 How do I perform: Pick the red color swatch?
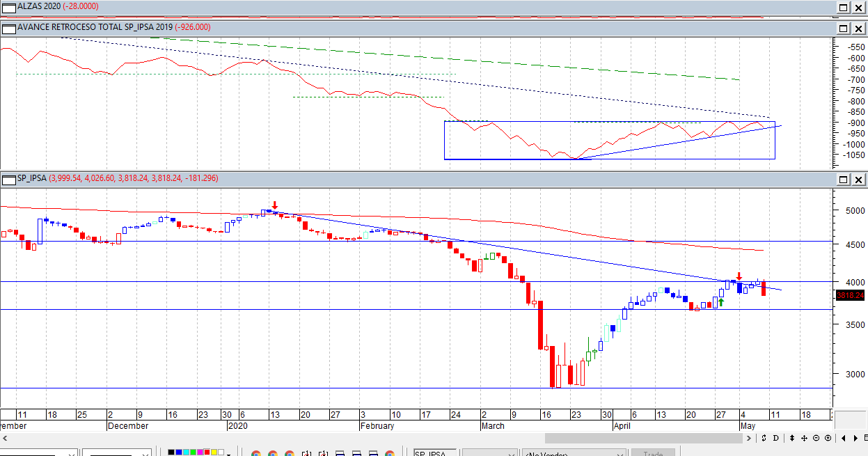pyautogui.click(x=205, y=453)
